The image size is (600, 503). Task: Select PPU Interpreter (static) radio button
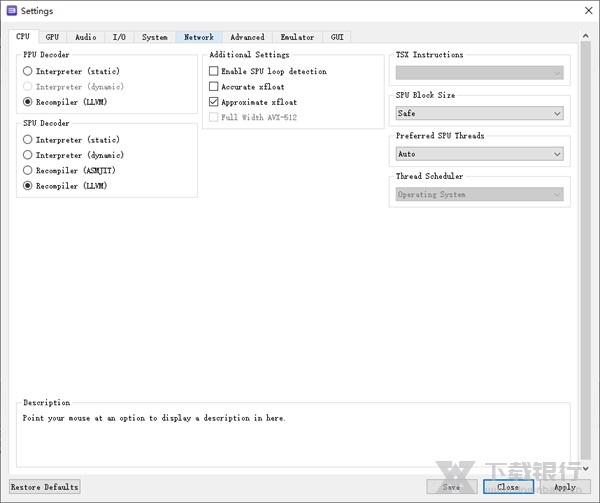28,72
